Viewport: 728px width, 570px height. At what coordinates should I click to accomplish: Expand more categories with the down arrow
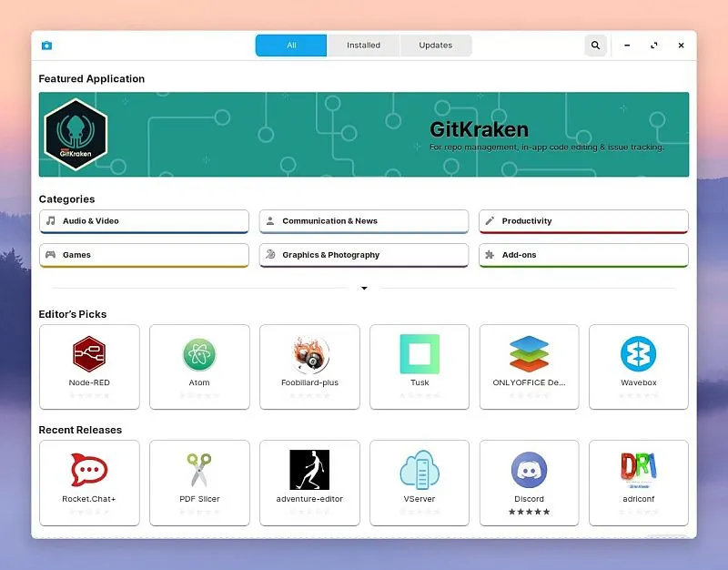coord(364,288)
